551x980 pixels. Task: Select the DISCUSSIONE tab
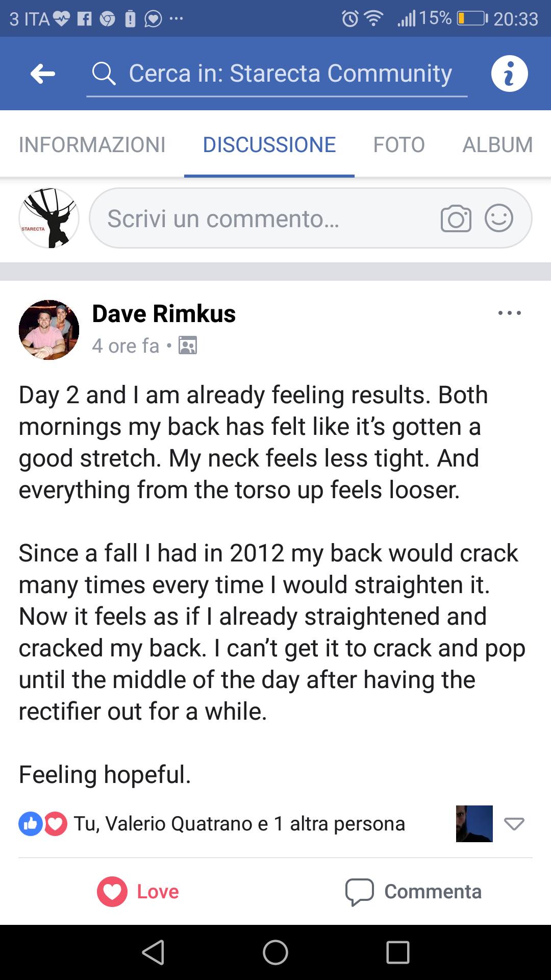point(269,145)
